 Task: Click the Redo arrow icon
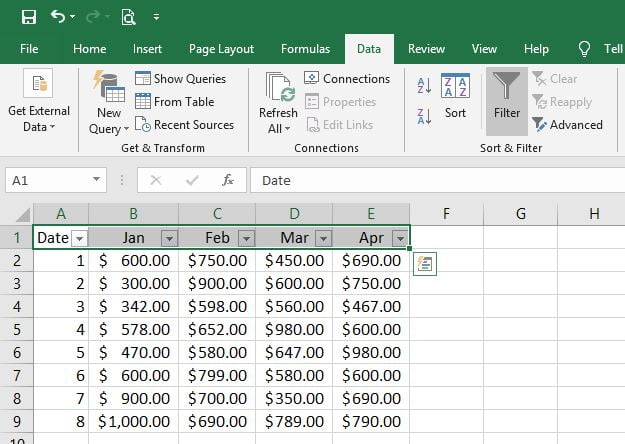click(x=93, y=16)
